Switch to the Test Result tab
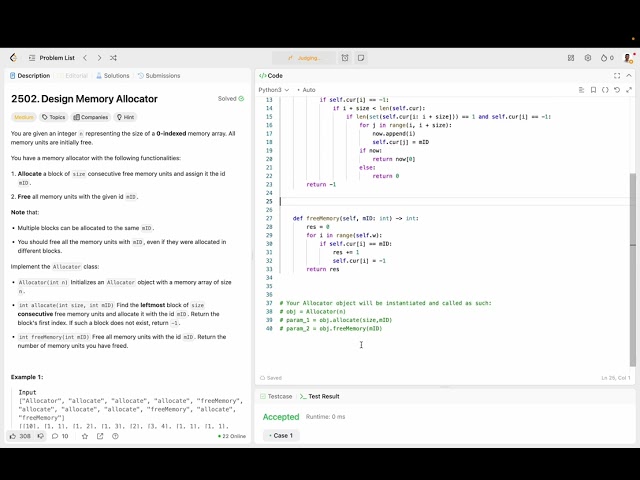The height and width of the screenshot is (480, 640). pos(320,396)
